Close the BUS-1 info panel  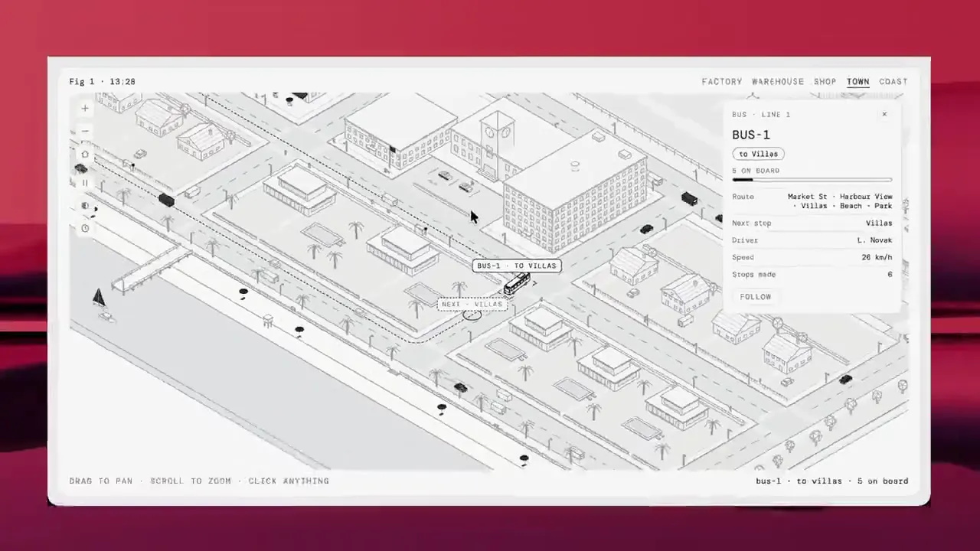coord(884,114)
